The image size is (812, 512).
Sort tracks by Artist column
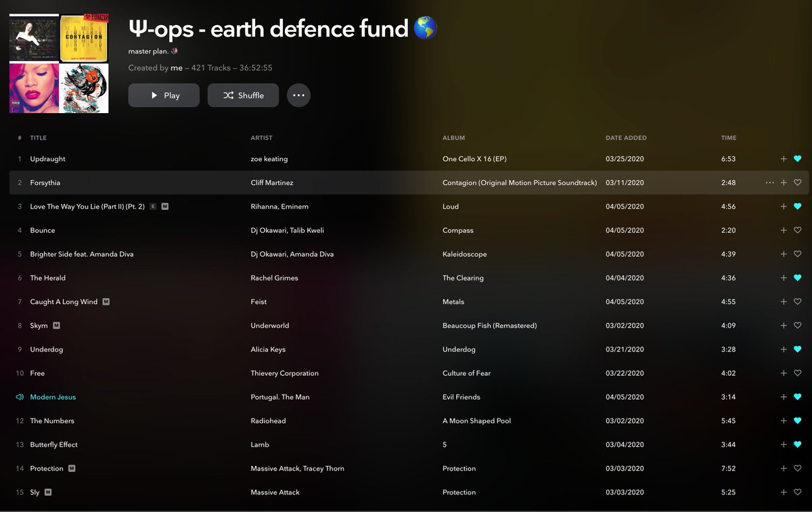click(x=261, y=138)
